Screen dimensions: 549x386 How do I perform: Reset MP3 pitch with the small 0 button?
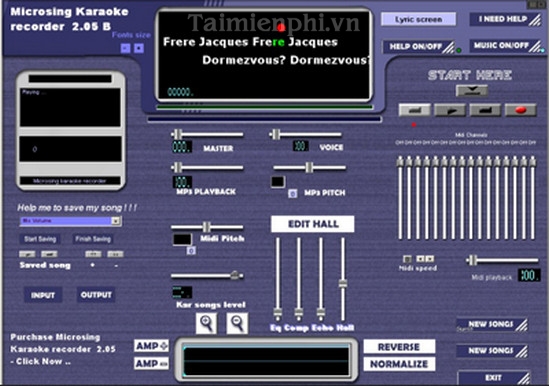[x=293, y=193]
